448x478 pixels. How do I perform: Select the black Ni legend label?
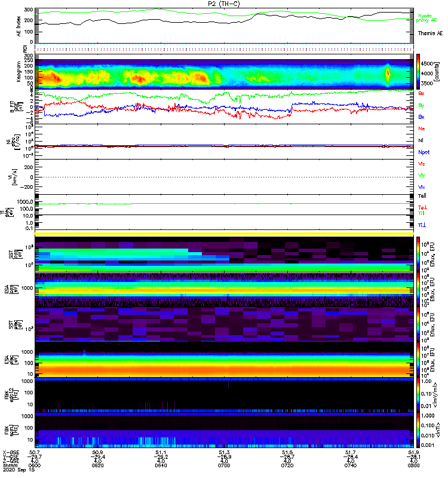tap(421, 140)
